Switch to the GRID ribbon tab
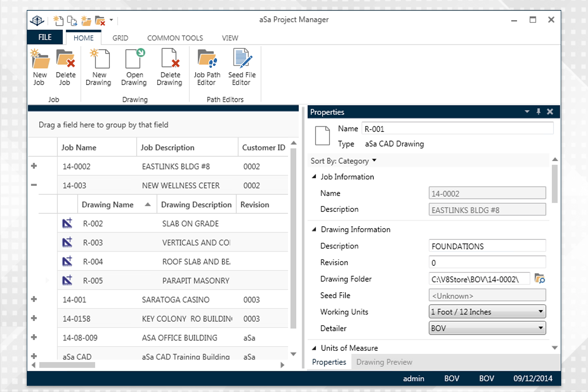The image size is (588, 392). tap(120, 38)
